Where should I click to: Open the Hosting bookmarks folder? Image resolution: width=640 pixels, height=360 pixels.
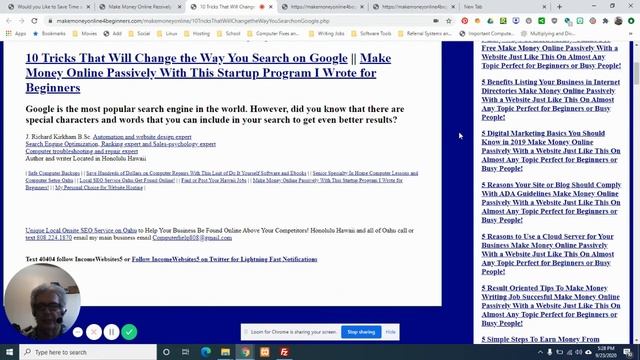coord(197,34)
